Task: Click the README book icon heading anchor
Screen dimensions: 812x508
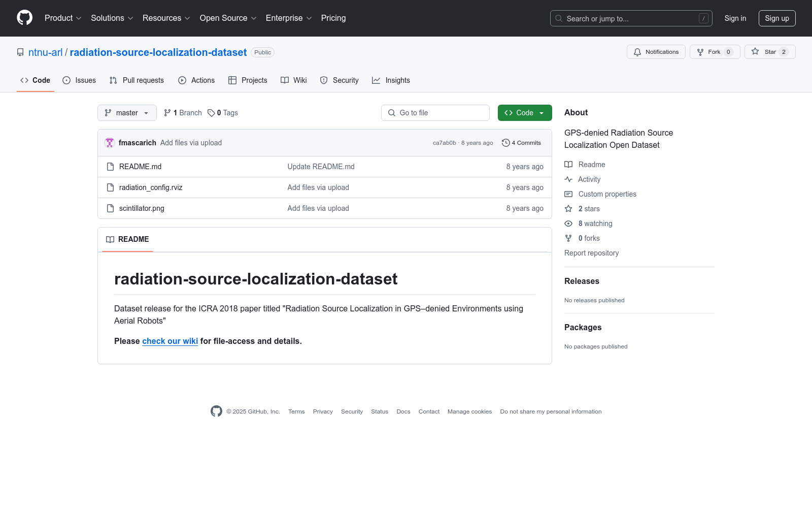Action: [110, 239]
